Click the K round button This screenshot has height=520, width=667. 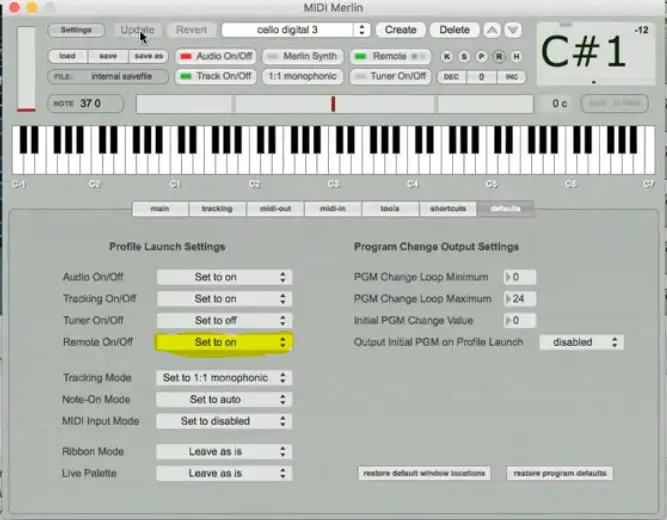tap(447, 56)
